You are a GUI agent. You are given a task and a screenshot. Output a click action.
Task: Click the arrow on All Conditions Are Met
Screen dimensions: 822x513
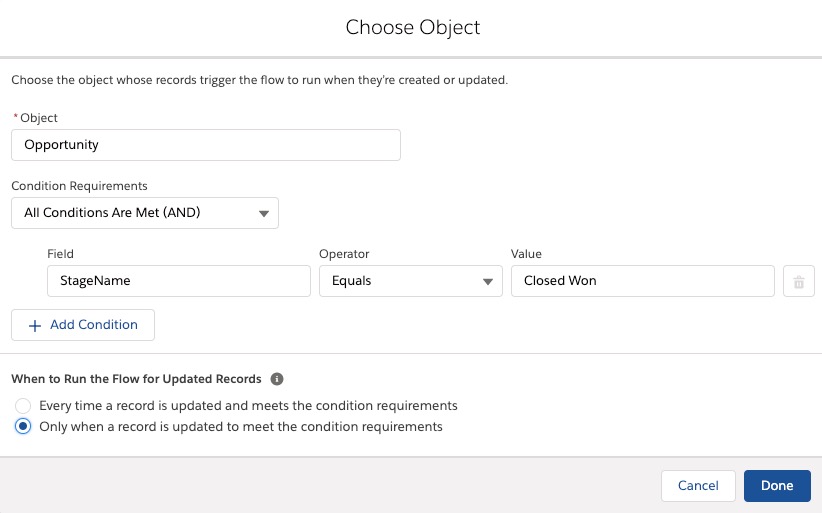pyautogui.click(x=264, y=213)
